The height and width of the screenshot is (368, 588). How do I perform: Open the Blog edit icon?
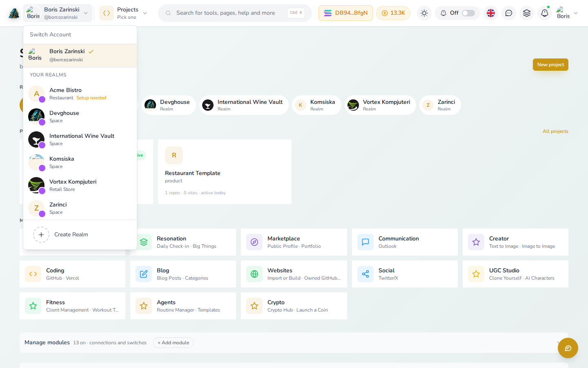coord(144,274)
